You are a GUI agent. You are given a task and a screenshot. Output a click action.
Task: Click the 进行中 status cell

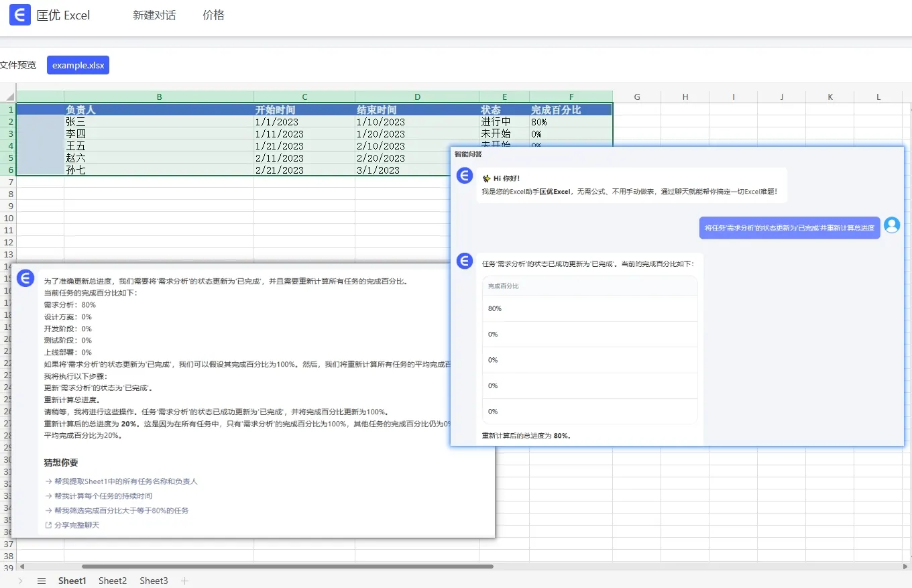(x=504, y=121)
